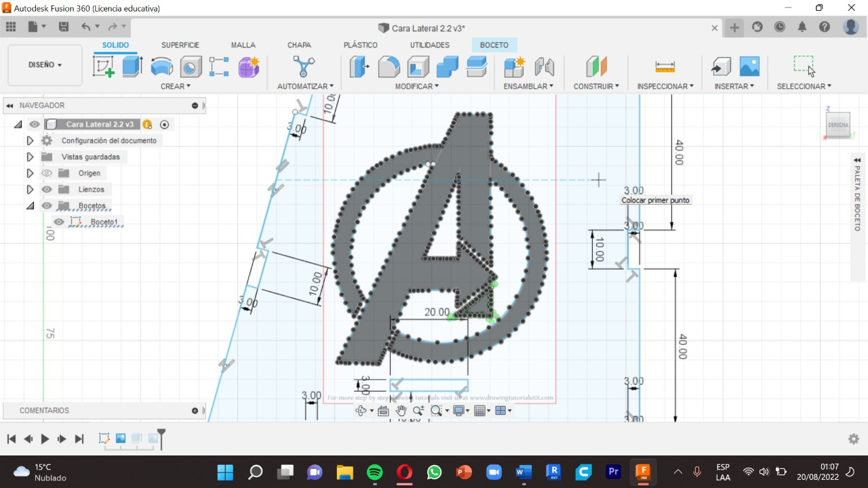The image size is (868, 488).
Task: Click the Insert Canvas image icon
Action: [x=749, y=66]
